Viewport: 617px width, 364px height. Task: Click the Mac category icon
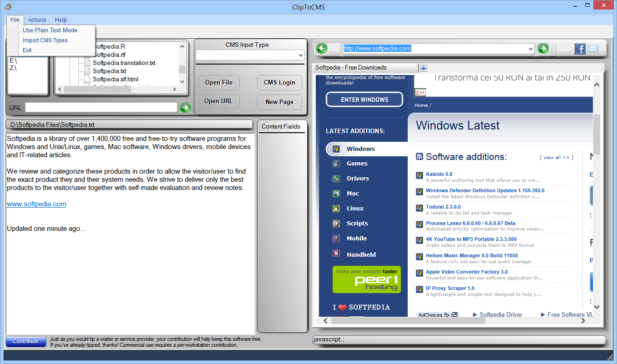pos(336,194)
